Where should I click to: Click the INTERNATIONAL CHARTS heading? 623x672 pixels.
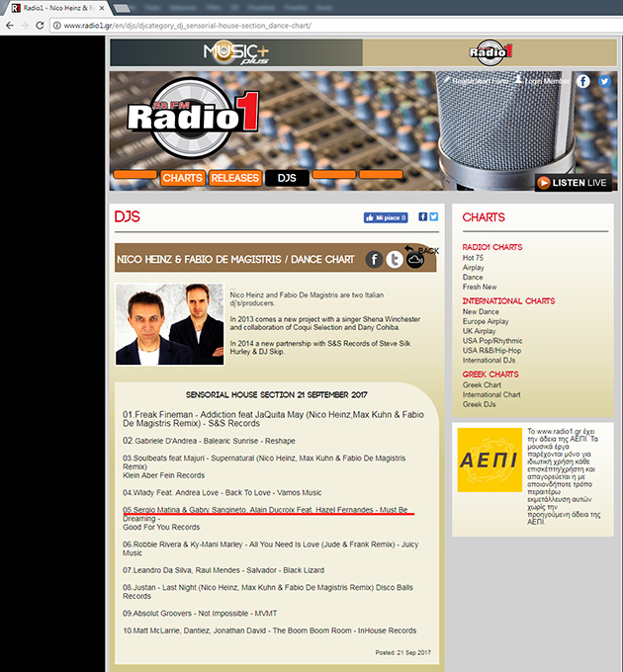pyautogui.click(x=508, y=300)
